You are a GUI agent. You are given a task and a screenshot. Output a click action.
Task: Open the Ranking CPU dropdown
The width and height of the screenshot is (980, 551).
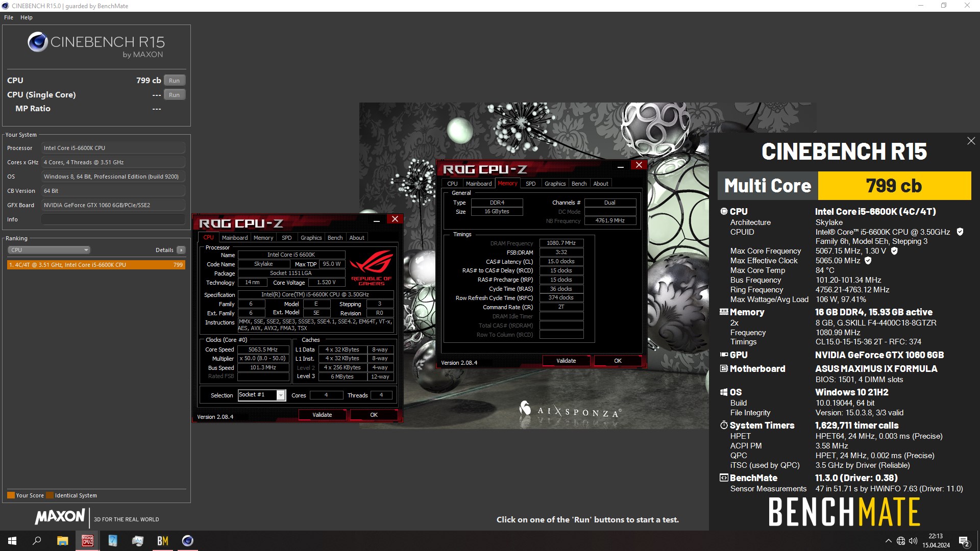pyautogui.click(x=49, y=250)
